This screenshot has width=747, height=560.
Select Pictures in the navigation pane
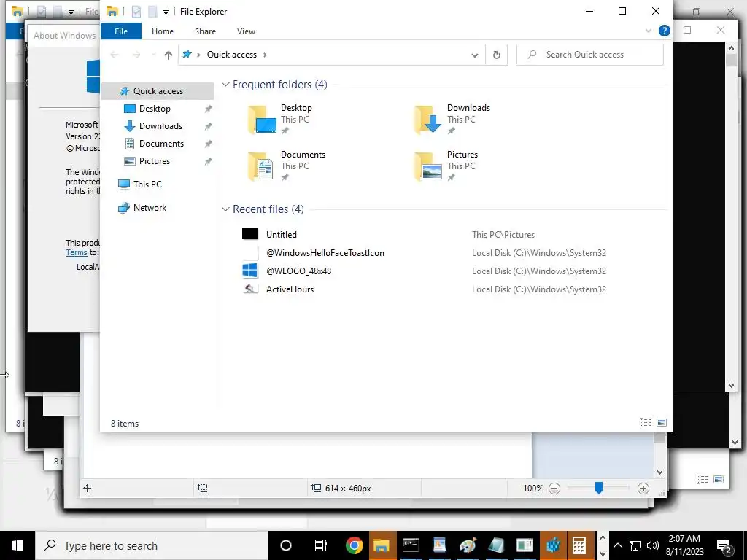pyautogui.click(x=155, y=161)
